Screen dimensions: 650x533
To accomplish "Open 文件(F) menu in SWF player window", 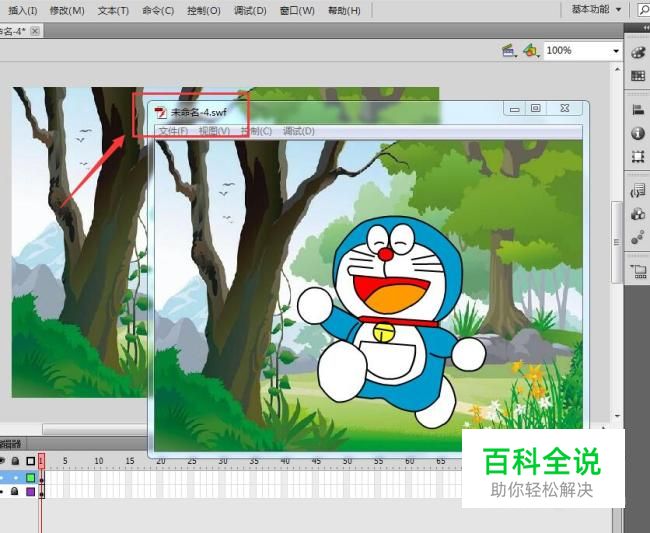I will click(174, 131).
